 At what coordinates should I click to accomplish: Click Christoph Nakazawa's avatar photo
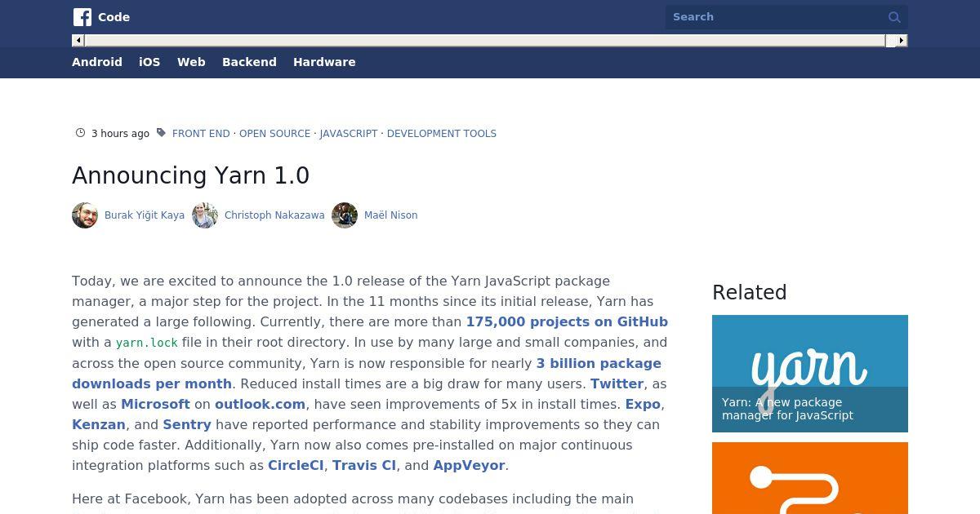pos(205,215)
